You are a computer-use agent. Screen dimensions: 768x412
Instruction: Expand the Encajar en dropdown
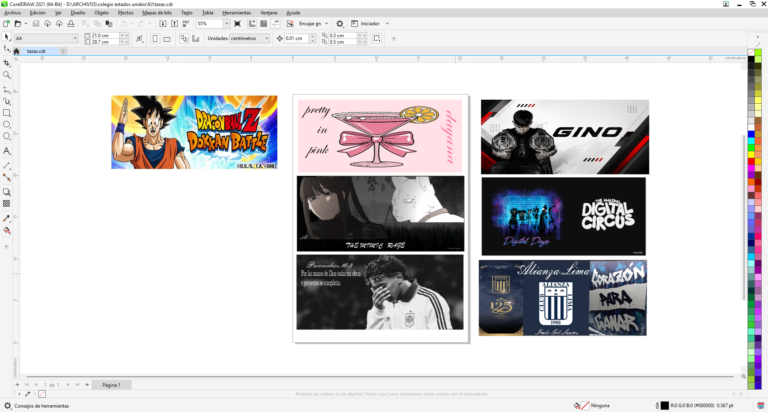[x=327, y=24]
